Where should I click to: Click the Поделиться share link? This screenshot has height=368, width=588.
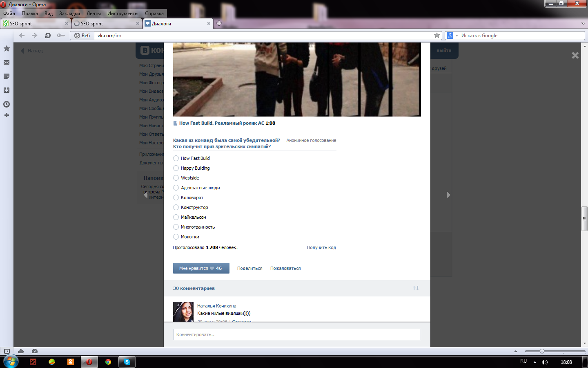pos(250,268)
